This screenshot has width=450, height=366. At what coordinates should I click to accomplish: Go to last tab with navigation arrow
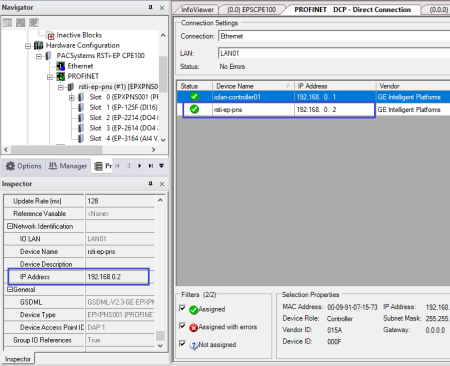tap(151, 166)
